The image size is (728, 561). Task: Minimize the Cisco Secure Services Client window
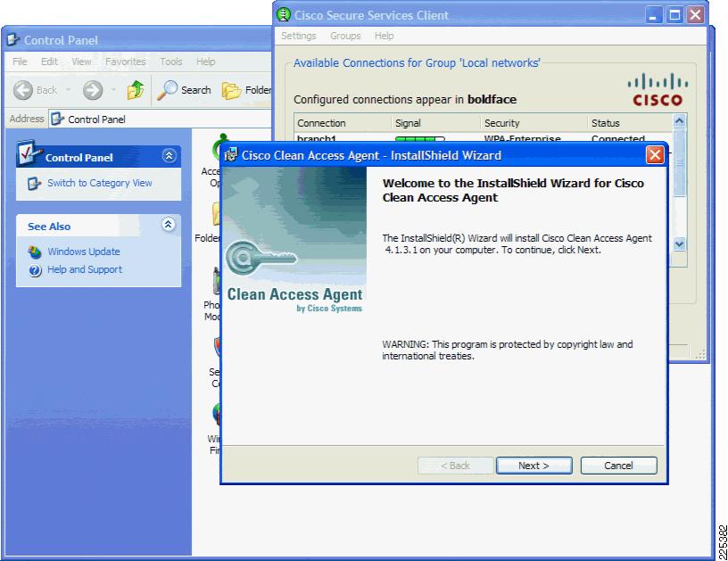653,15
